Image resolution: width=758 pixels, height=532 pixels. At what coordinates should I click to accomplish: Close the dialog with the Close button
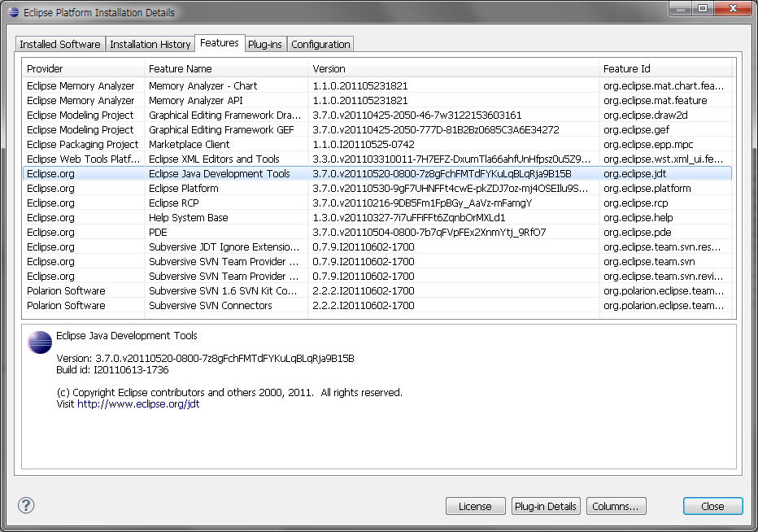712,506
